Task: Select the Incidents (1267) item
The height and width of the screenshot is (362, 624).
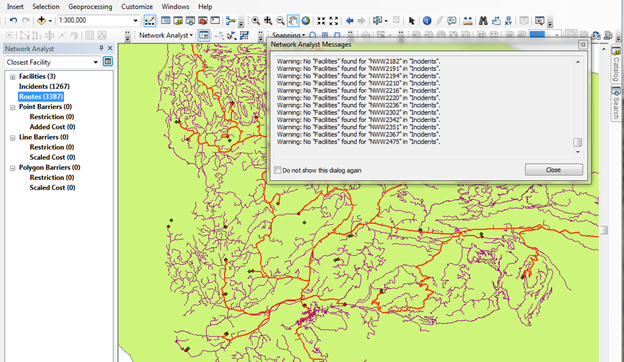Action: point(44,86)
